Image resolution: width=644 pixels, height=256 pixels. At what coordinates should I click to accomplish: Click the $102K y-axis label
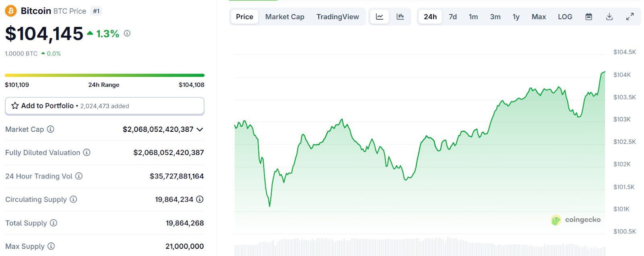tap(622, 164)
